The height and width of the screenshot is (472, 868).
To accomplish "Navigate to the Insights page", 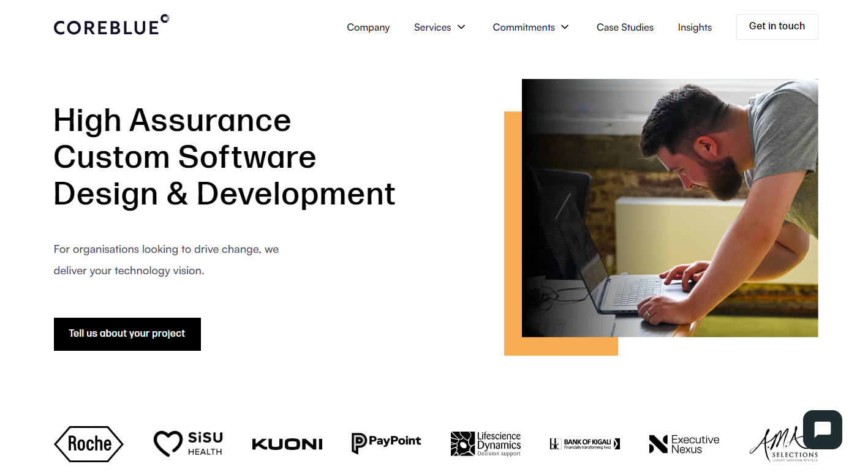I will [694, 28].
